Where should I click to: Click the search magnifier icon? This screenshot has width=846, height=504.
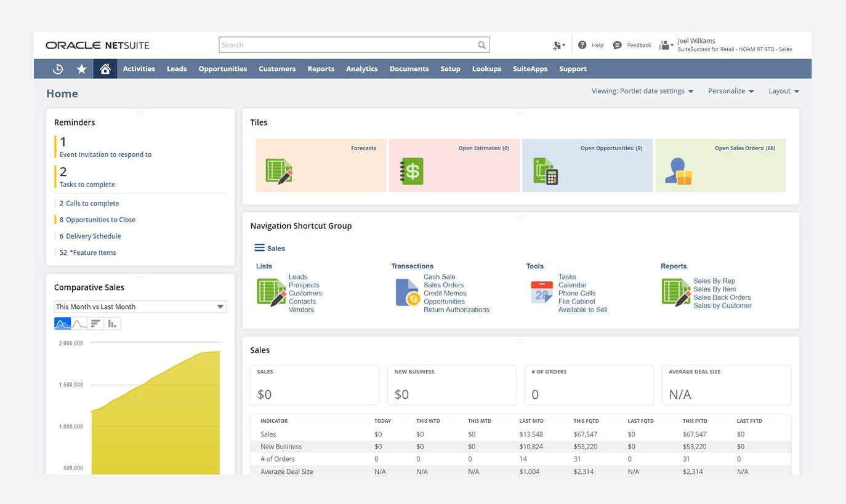coord(481,45)
